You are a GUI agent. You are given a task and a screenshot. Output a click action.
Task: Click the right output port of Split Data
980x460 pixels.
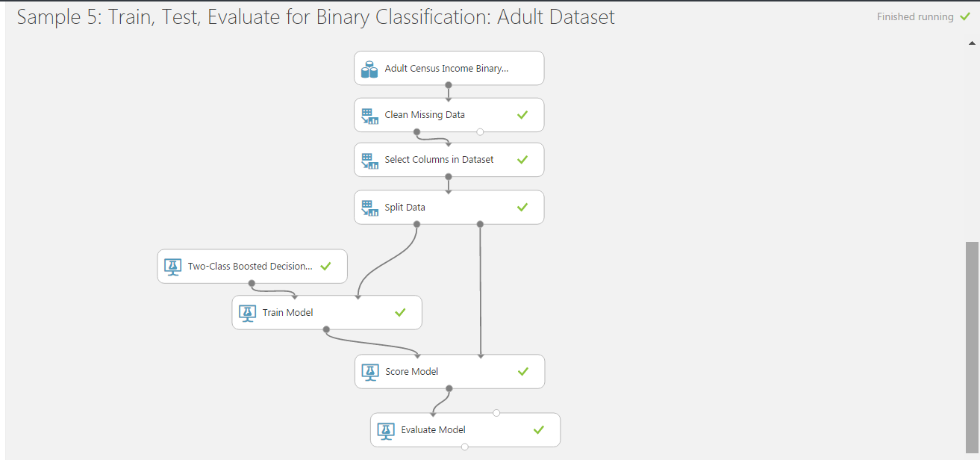coord(480,224)
